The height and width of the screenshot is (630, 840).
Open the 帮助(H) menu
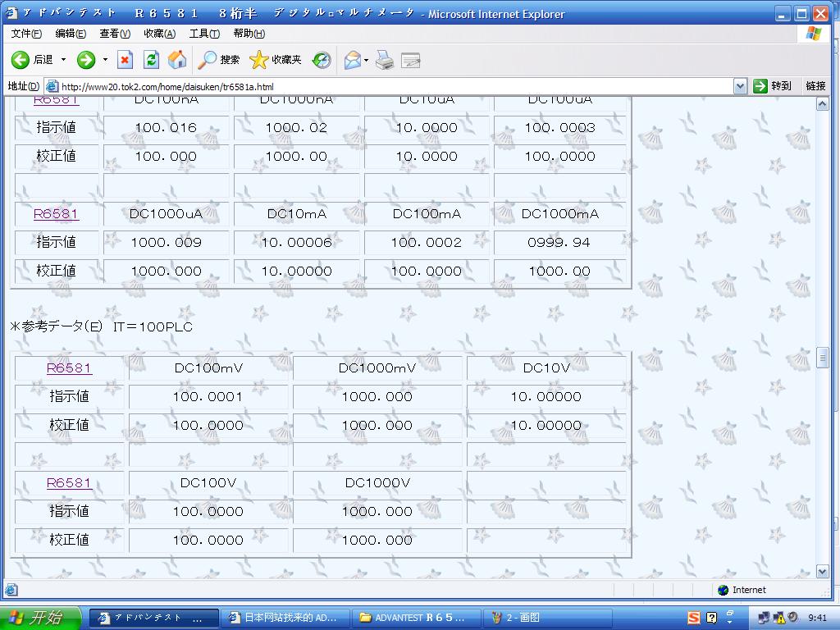(x=249, y=33)
